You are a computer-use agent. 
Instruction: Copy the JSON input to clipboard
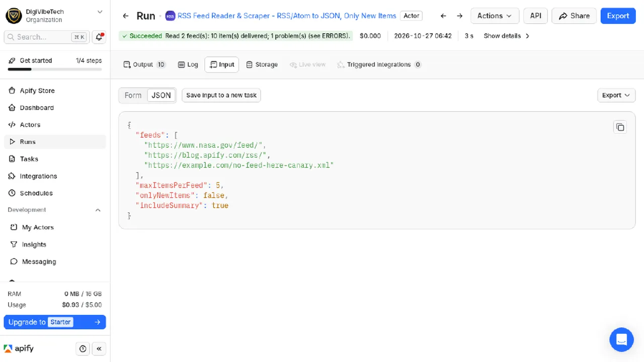click(x=620, y=127)
